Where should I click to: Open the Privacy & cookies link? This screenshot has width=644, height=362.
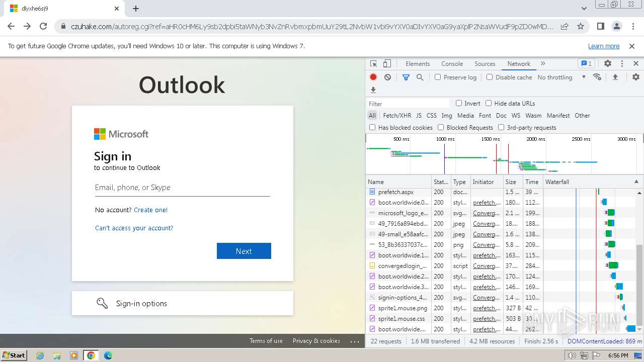316,341
